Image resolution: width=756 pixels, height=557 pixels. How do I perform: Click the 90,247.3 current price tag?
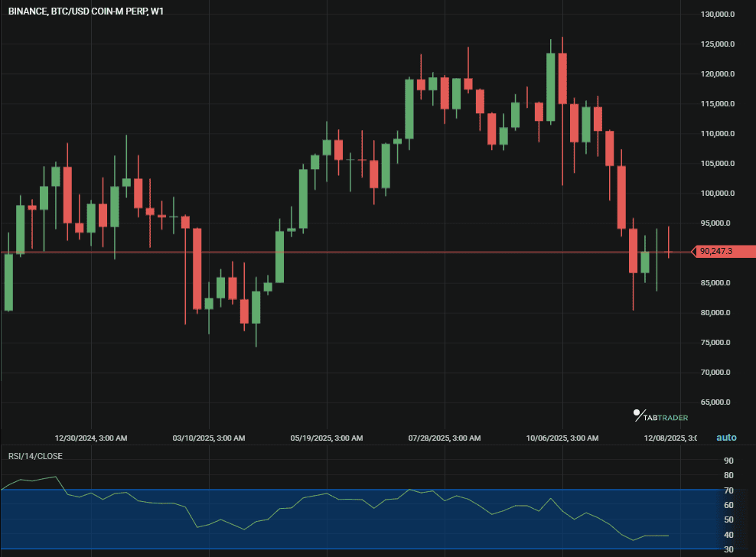pos(724,251)
